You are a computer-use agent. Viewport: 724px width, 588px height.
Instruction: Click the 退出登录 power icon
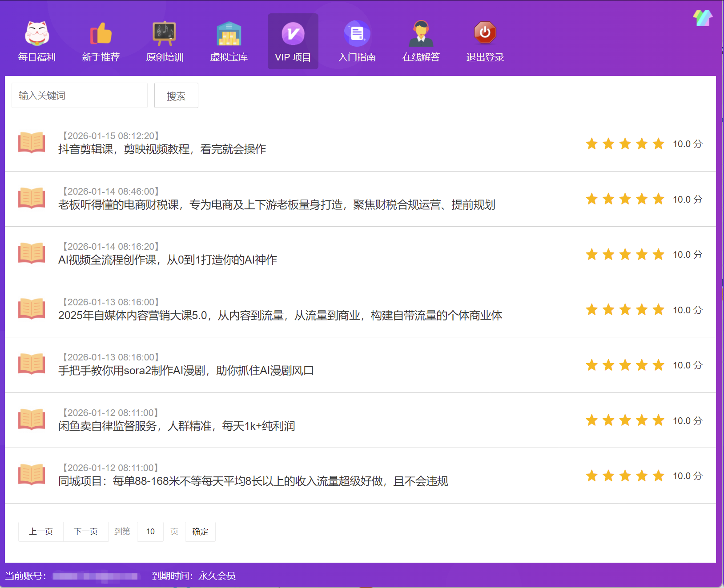coord(484,33)
